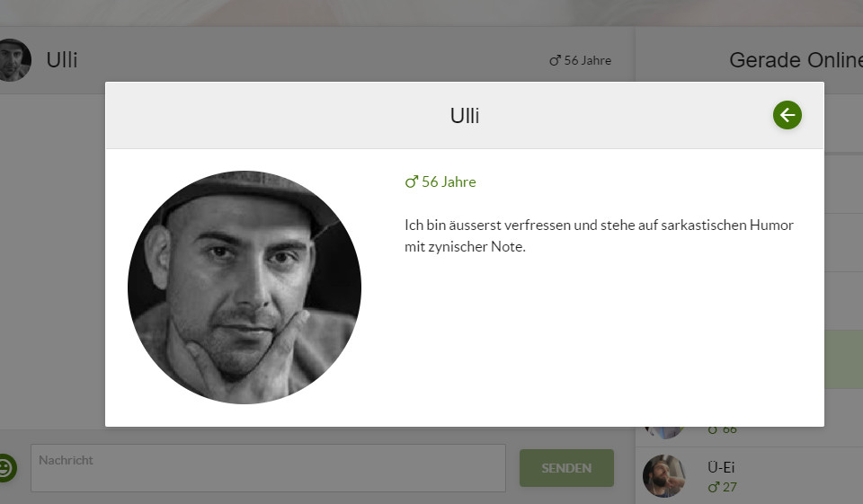The image size is (863, 504).
Task: Click the age 27 under Ü-Ei
Action: tap(729, 487)
